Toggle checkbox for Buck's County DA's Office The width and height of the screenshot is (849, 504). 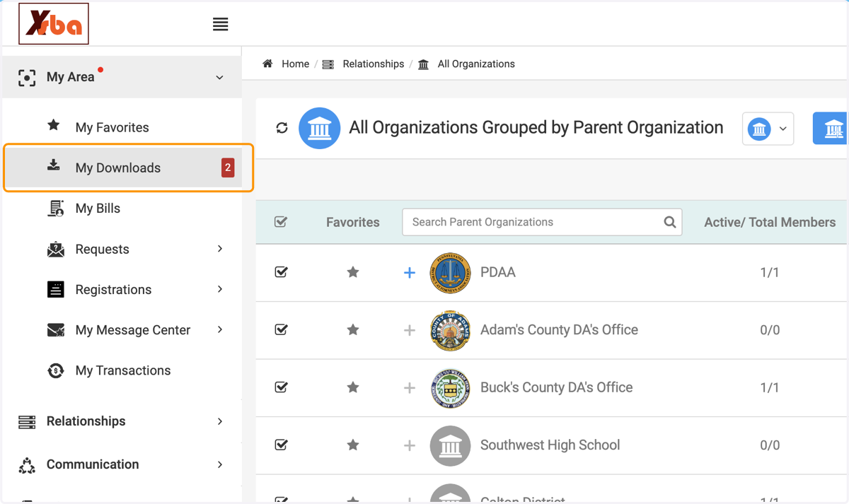coord(281,387)
